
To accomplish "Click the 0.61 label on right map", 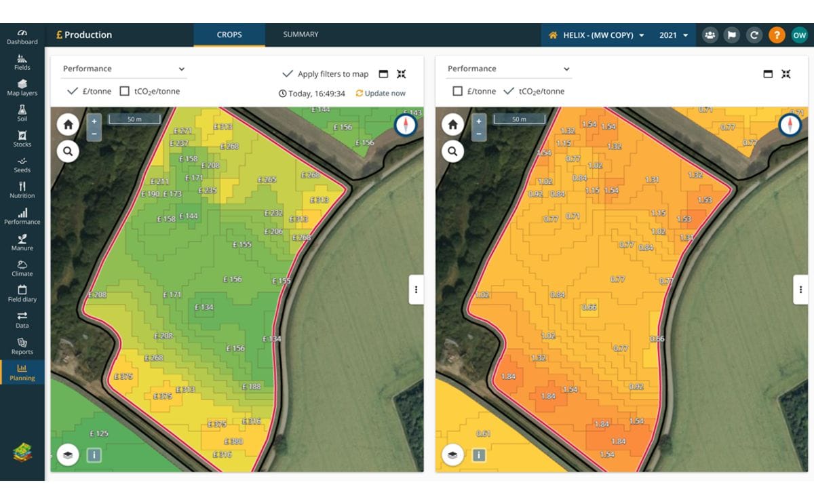I will (483, 433).
